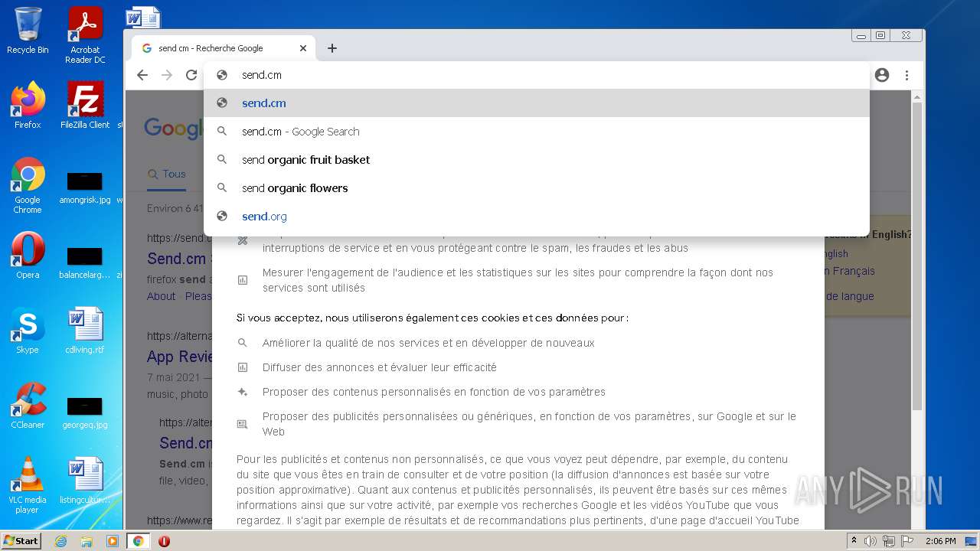Open georgeq.jpg file on desktop
This screenshot has height=551, width=980.
point(85,413)
